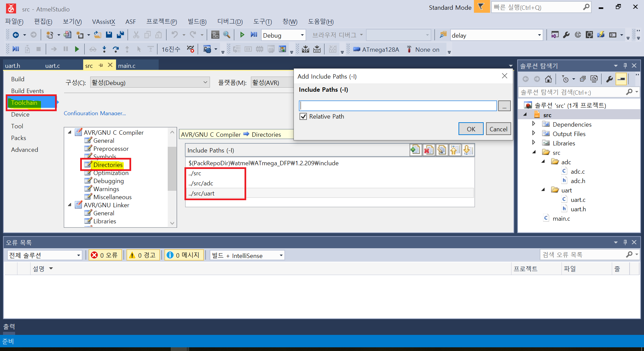
Task: Click the ATmega128A device chip icon
Action: pos(357,49)
